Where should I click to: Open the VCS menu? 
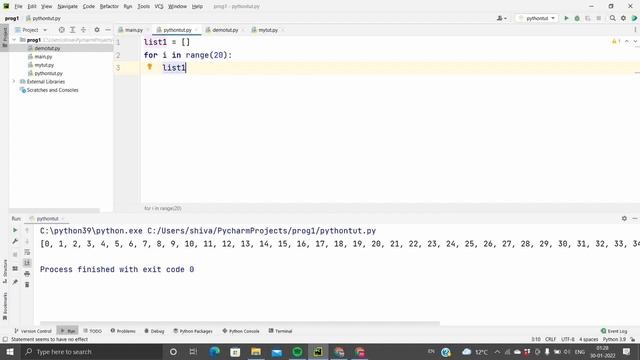(x=159, y=7)
